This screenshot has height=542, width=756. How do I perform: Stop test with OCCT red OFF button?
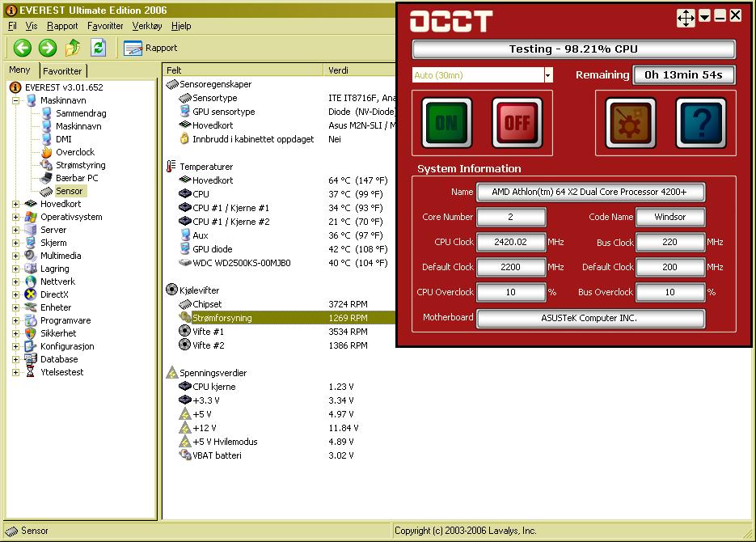517,123
